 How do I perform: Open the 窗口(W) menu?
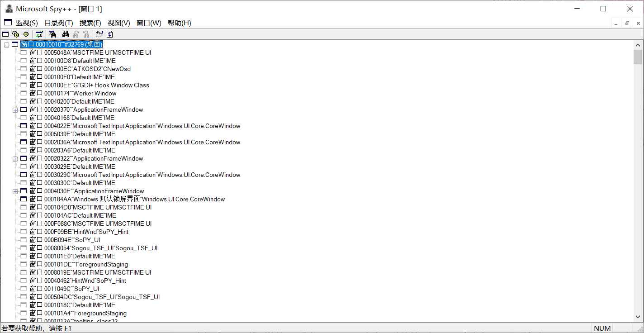click(x=149, y=23)
